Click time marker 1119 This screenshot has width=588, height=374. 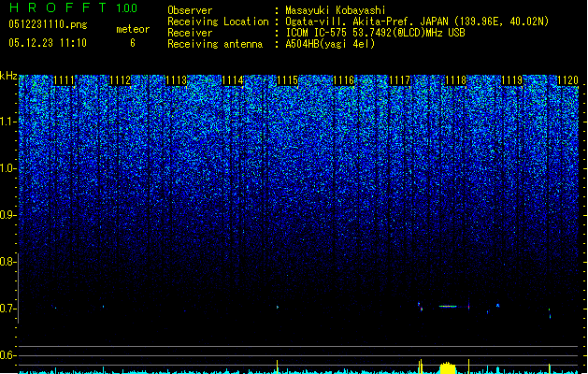pyautogui.click(x=512, y=80)
